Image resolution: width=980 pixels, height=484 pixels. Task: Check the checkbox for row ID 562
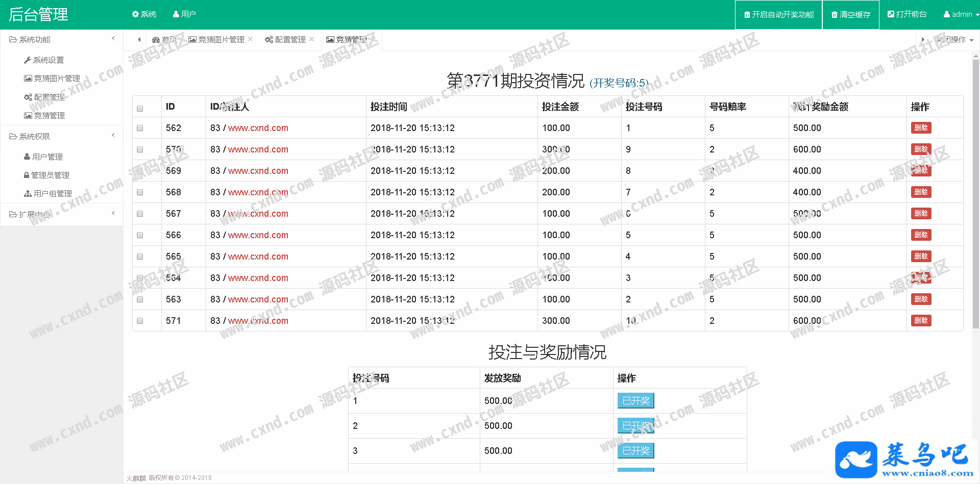click(x=140, y=128)
